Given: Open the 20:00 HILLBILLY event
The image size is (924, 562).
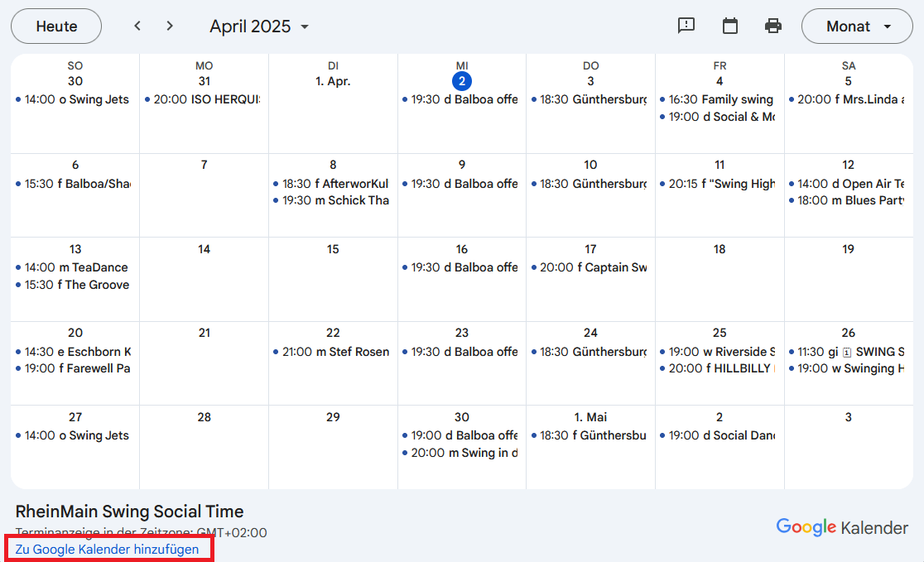Looking at the screenshot, I should tap(719, 368).
